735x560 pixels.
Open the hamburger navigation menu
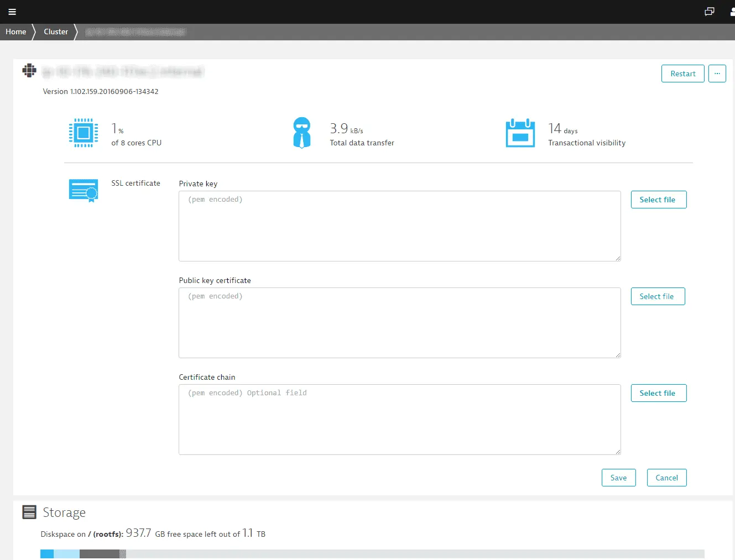[x=12, y=12]
